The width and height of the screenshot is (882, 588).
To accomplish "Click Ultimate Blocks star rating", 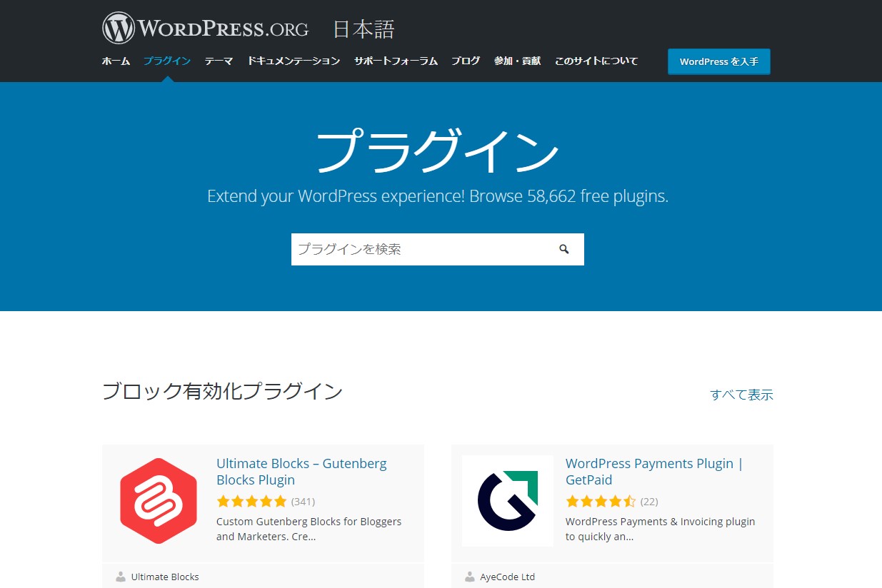I will [x=251, y=501].
